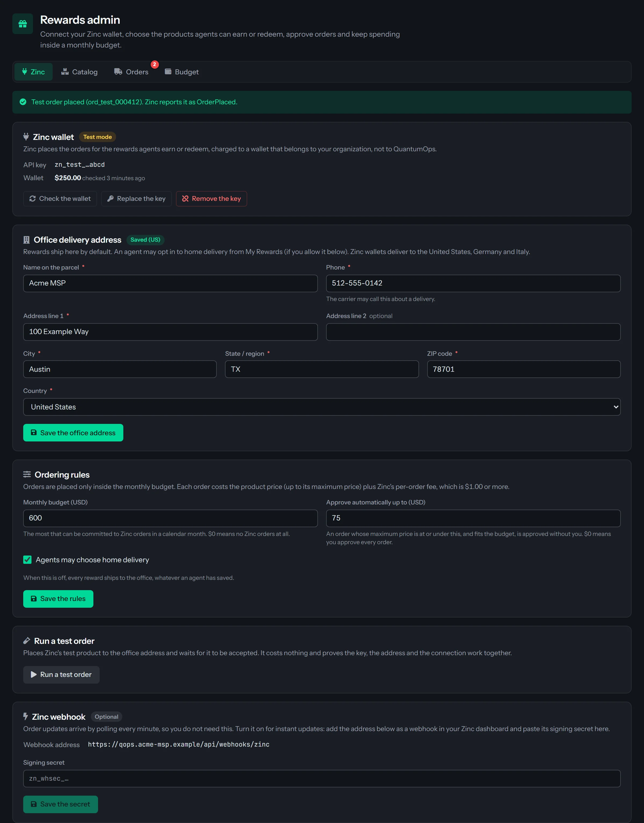Focus the State / region field
This screenshot has height=823, width=644.
pyautogui.click(x=322, y=369)
